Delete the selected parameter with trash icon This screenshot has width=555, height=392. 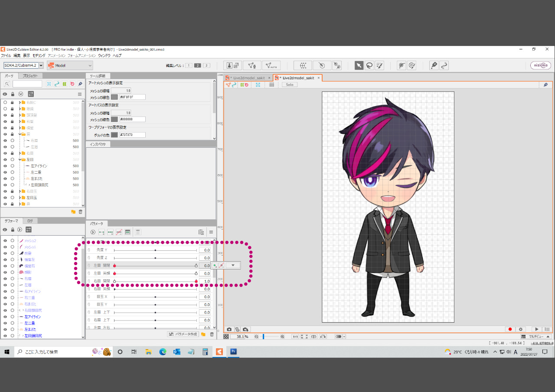(x=212, y=334)
